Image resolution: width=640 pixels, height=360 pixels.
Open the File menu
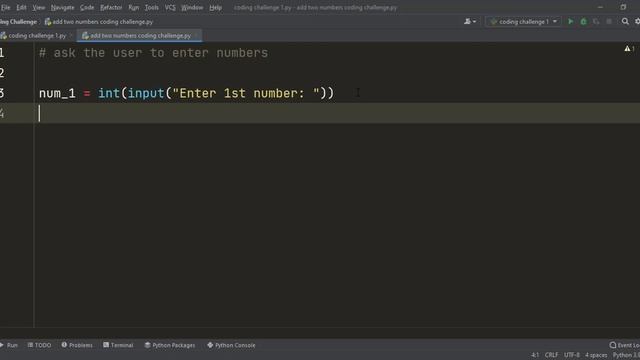click(6, 7)
